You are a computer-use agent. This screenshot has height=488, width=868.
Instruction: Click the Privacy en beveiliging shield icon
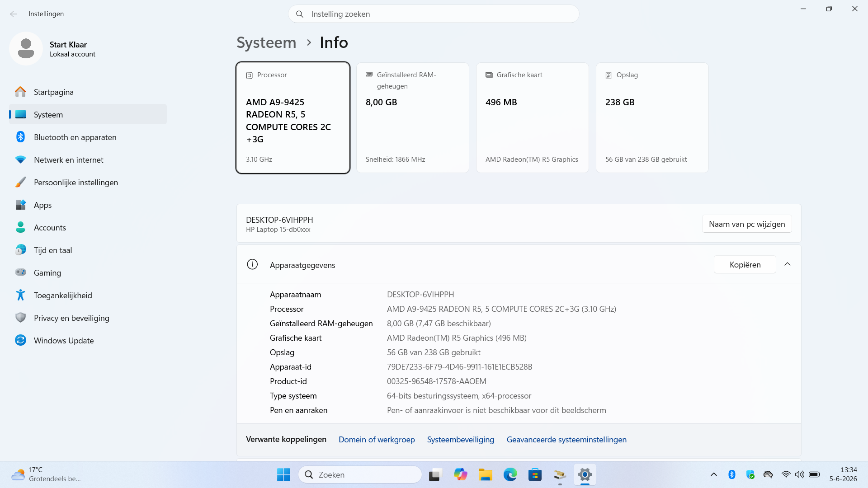coord(20,318)
